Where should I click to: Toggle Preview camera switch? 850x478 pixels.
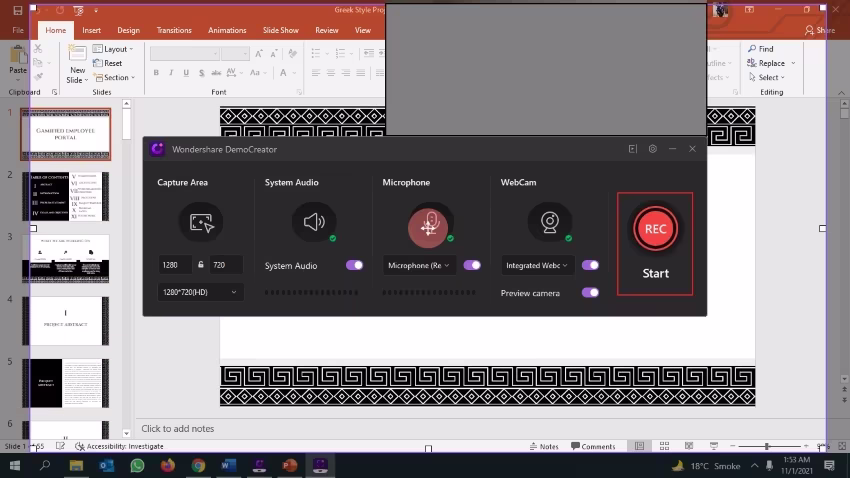[x=590, y=293]
